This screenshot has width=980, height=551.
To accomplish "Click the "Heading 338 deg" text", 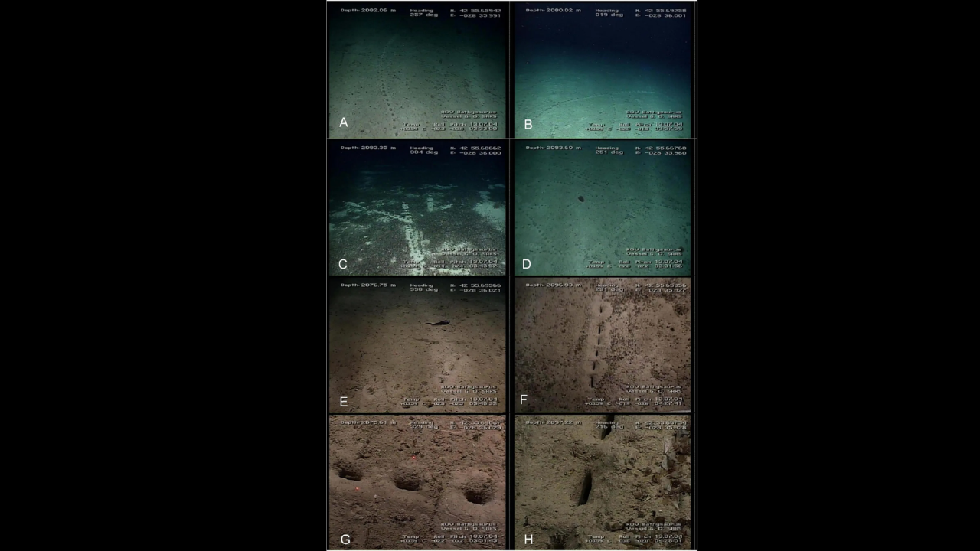I will click(x=423, y=287).
